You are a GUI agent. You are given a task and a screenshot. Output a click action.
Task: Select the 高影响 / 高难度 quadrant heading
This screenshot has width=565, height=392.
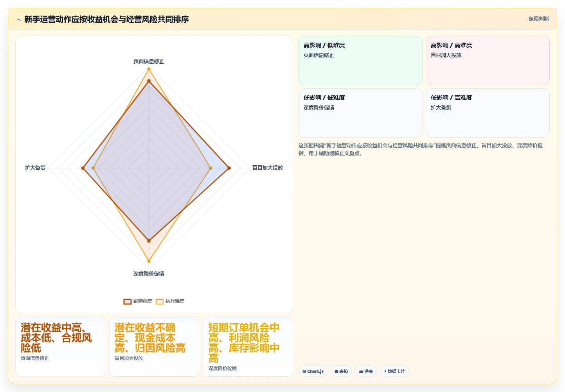click(451, 45)
